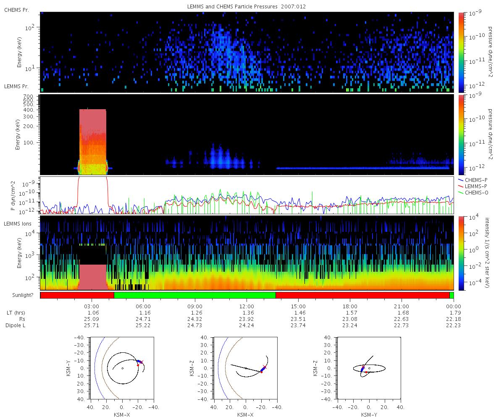The image size is (504, 420).
Task: Click the second red segment of the Sunlight bar
Action: [x=362, y=295]
